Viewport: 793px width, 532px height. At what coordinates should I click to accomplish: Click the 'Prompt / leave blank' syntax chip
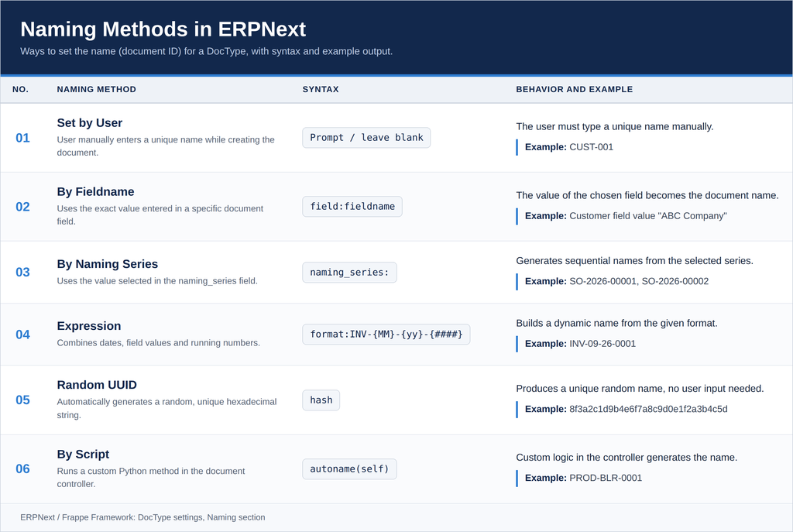[x=366, y=138]
